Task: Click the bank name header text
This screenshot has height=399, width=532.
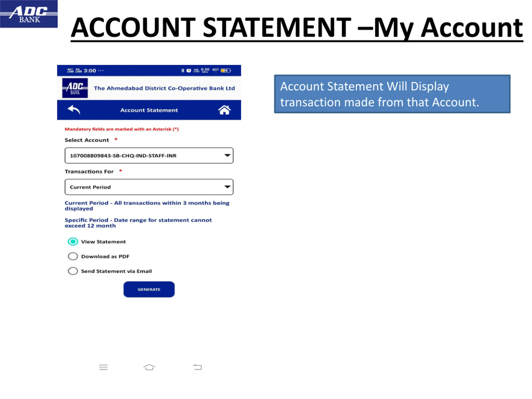Action: click(164, 88)
